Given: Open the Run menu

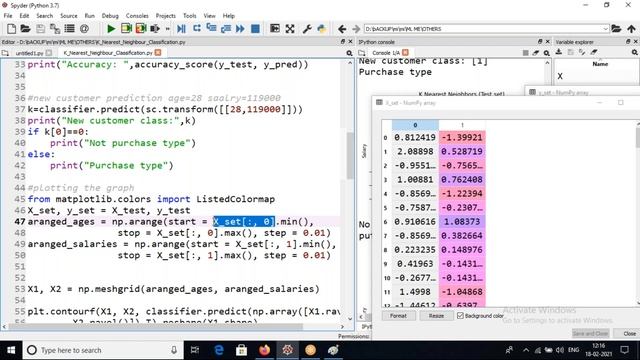Looking at the screenshot, I should [90, 16].
